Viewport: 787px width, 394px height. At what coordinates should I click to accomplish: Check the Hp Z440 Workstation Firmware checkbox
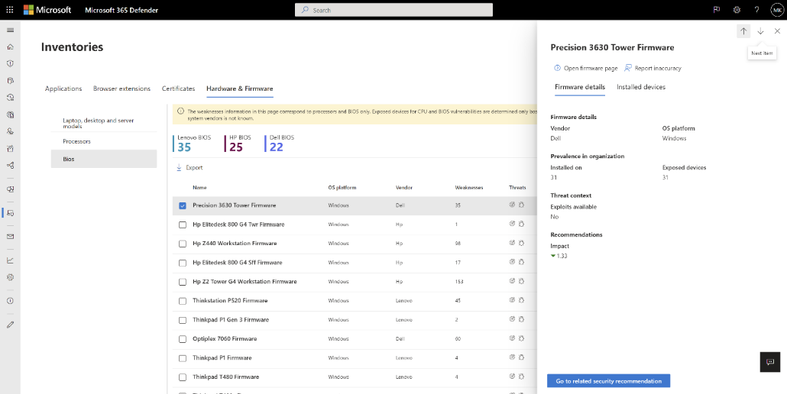coord(183,244)
